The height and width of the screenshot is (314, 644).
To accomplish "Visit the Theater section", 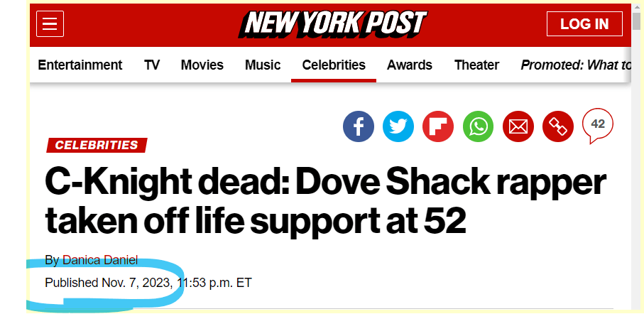I will tap(476, 65).
